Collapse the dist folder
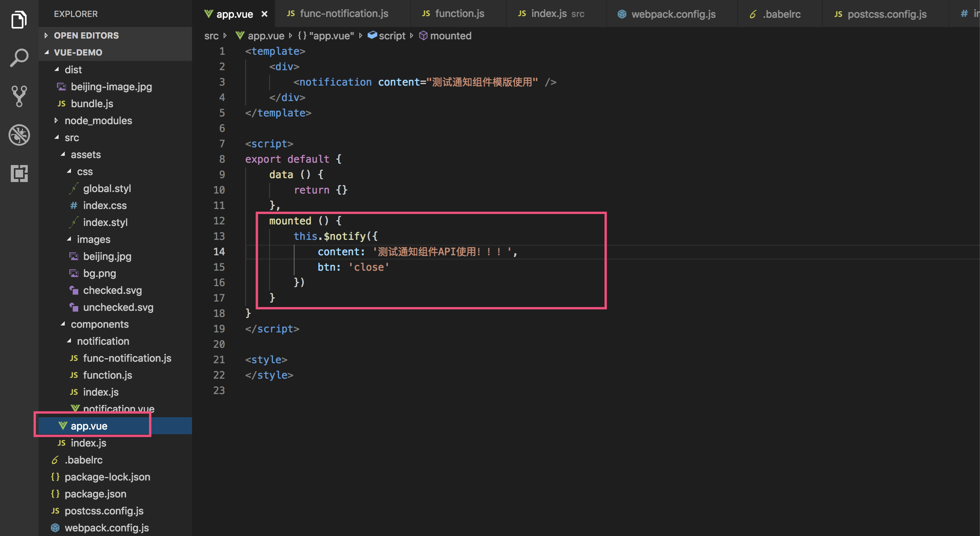 pos(73,70)
